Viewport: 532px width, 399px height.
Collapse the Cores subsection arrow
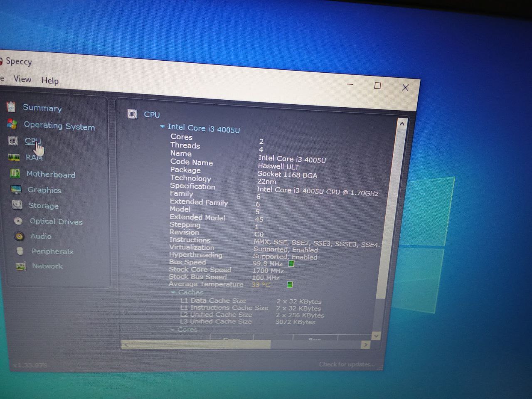point(172,330)
